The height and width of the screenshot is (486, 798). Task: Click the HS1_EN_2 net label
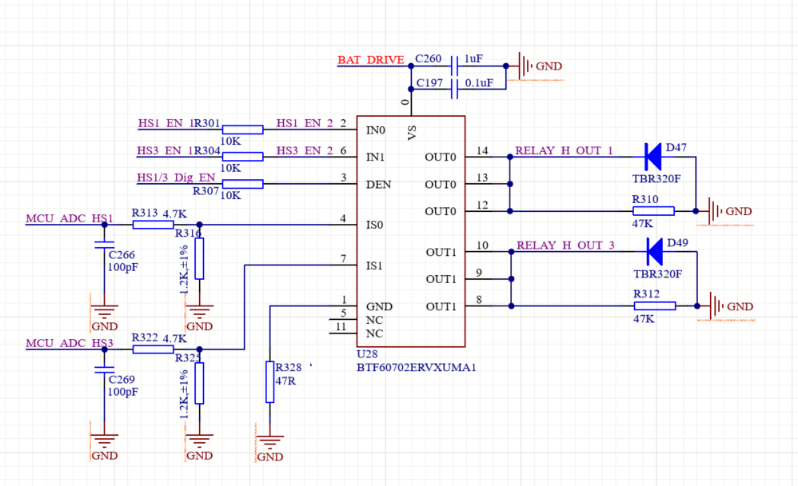coord(305,124)
